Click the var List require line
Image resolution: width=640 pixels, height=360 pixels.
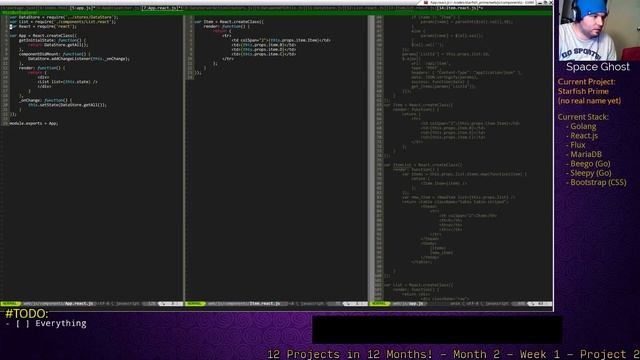62,22
